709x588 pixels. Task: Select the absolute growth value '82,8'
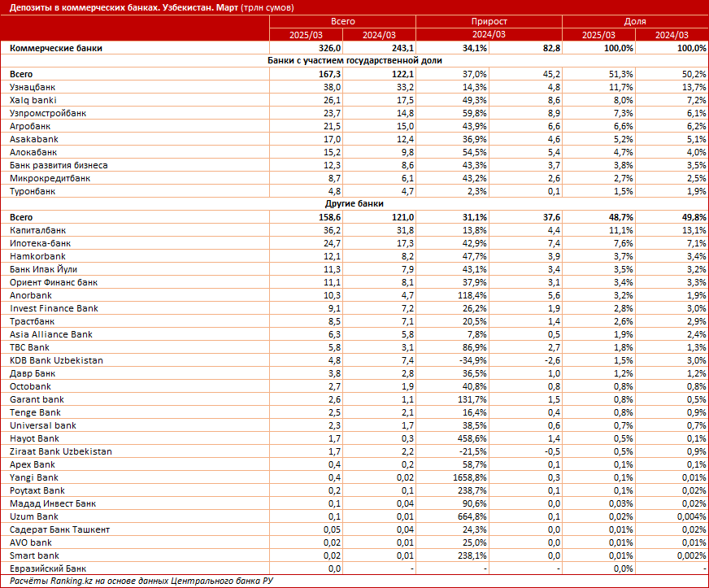tap(551, 48)
